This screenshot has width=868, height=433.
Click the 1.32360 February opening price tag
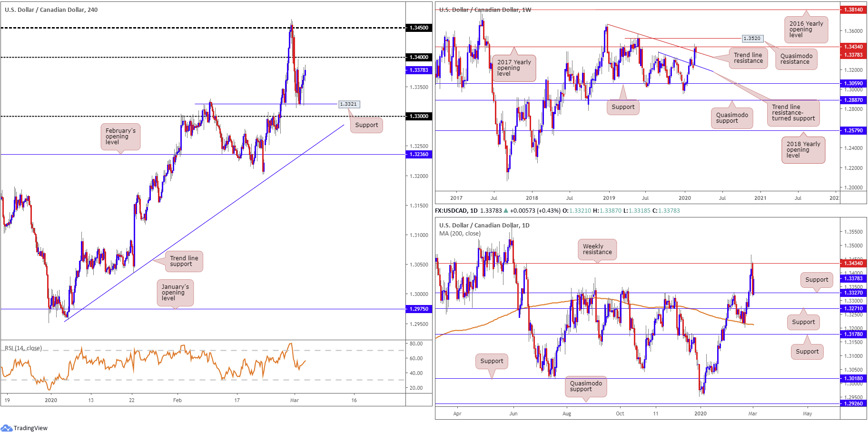(x=419, y=154)
